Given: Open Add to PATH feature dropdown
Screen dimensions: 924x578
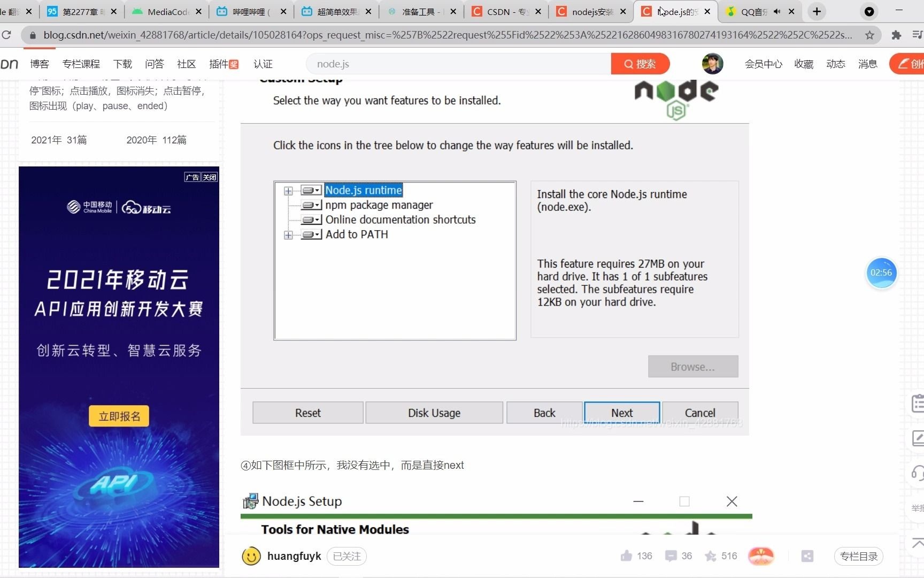Looking at the screenshot, I should click(x=311, y=234).
